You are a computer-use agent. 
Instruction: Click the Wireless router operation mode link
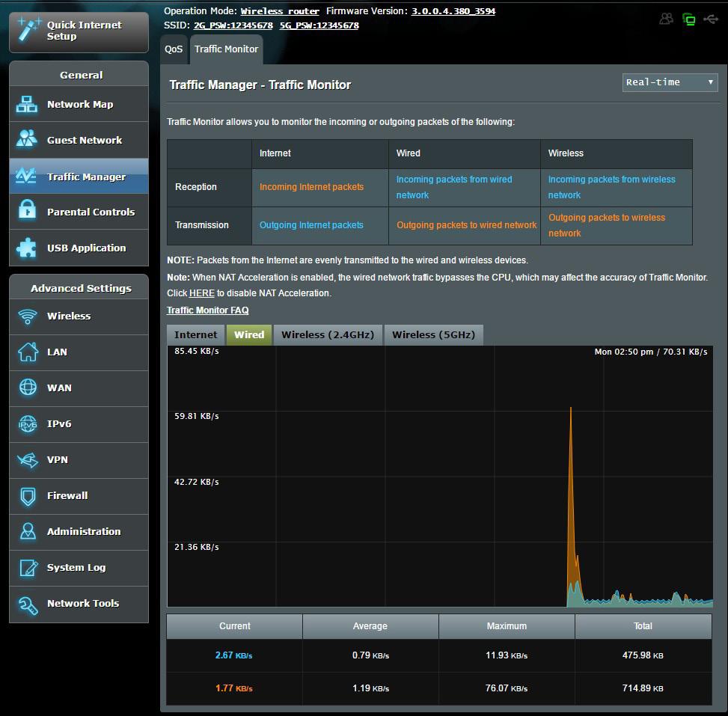280,11
